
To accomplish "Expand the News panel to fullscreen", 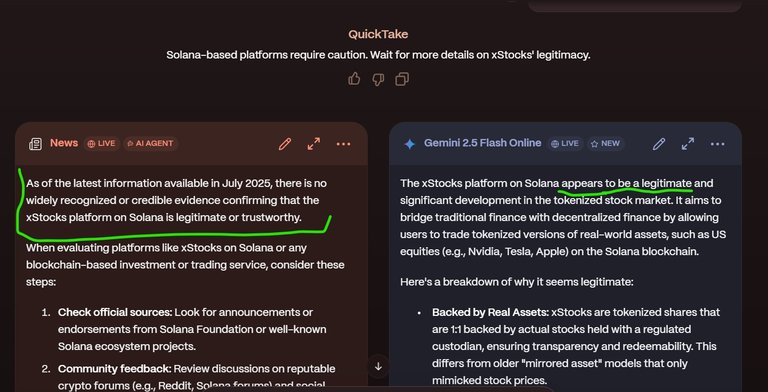I will (x=313, y=144).
